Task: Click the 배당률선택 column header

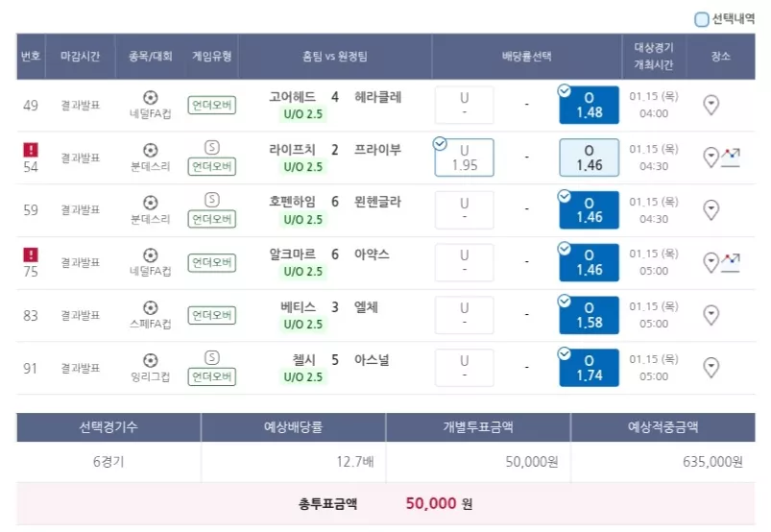Action: 526,56
